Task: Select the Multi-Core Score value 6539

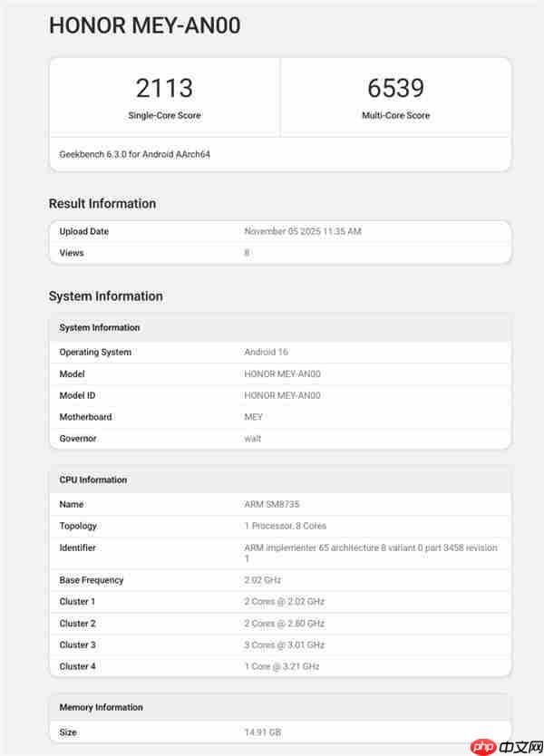Action: point(395,88)
